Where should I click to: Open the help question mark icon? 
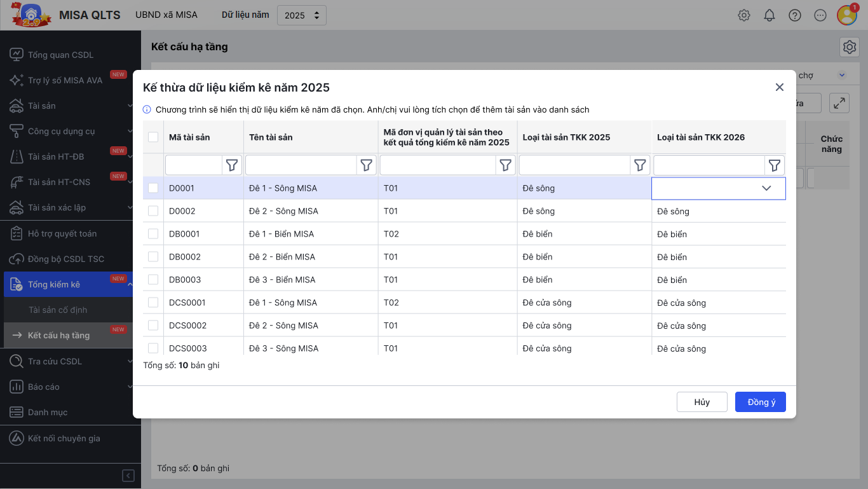pyautogui.click(x=795, y=15)
